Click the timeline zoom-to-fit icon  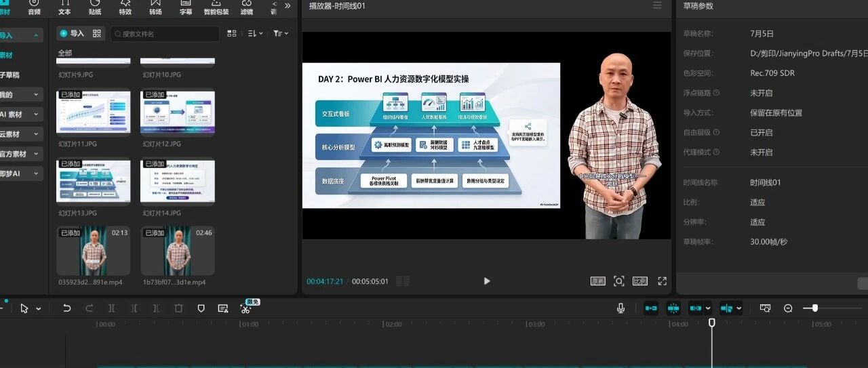coord(765,308)
